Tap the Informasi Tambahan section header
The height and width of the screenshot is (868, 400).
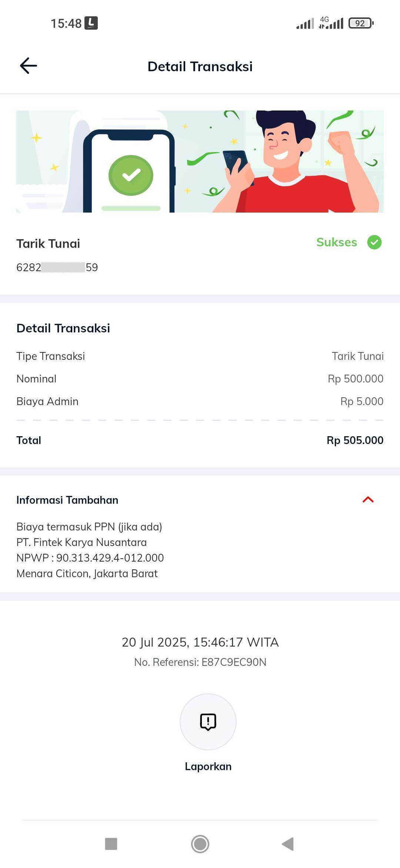(x=67, y=500)
